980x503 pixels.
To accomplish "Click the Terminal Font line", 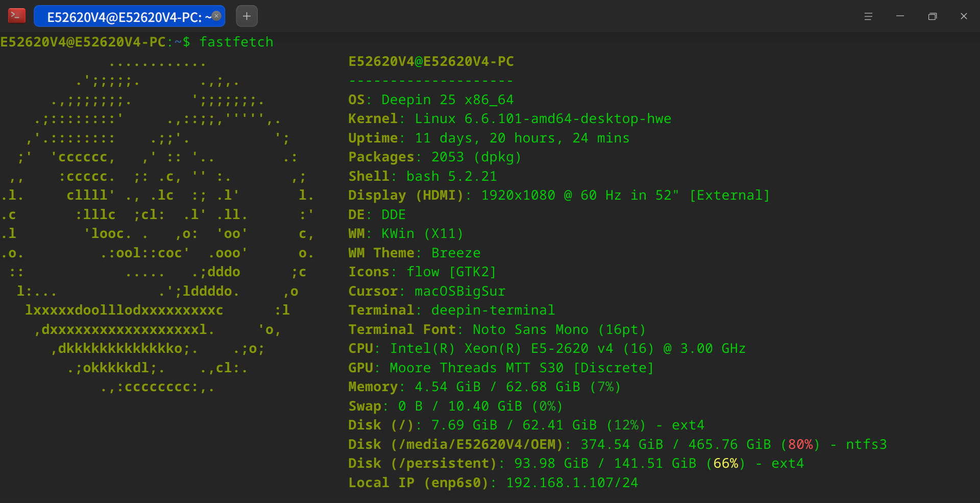I will [497, 329].
